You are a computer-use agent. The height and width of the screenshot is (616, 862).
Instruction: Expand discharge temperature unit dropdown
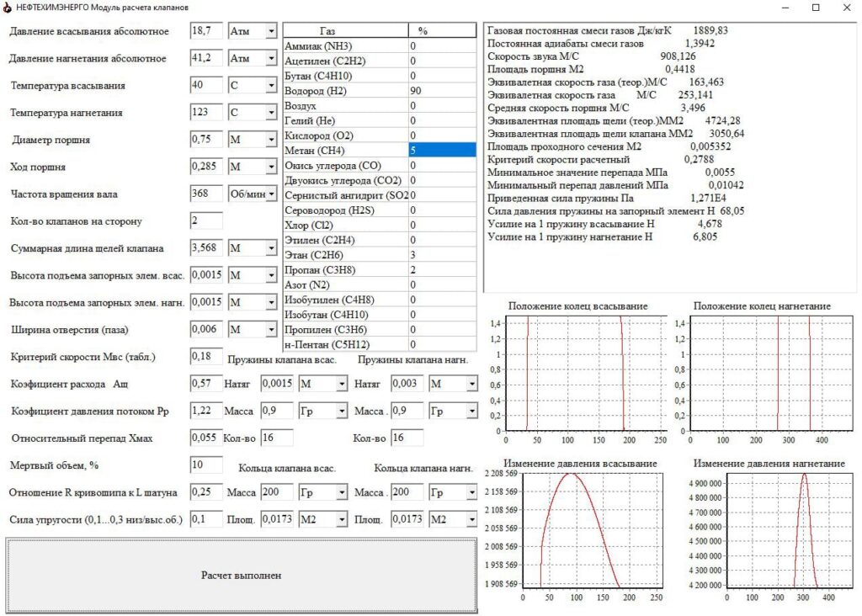pyautogui.click(x=271, y=112)
